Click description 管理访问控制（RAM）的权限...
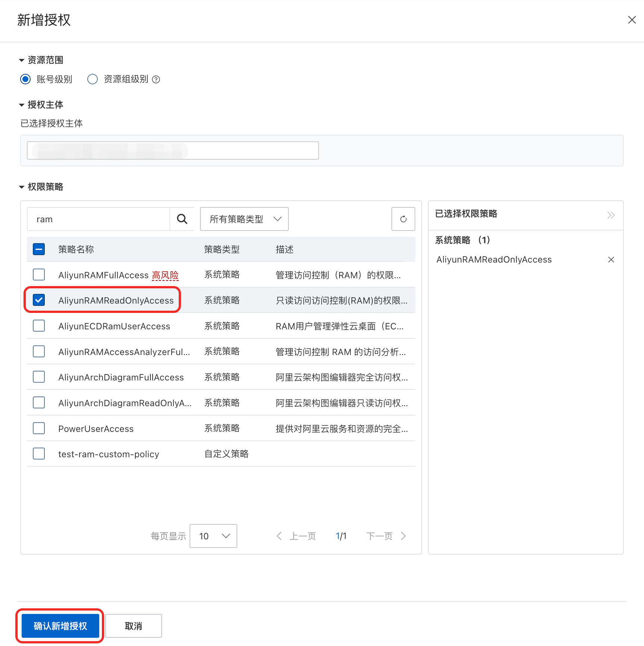 (338, 275)
